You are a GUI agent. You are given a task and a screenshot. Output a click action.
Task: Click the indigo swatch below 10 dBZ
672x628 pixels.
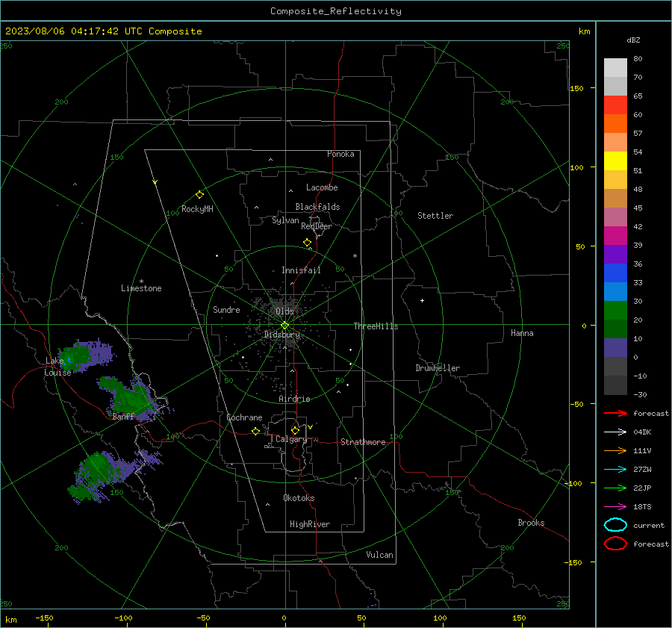pyautogui.click(x=615, y=348)
